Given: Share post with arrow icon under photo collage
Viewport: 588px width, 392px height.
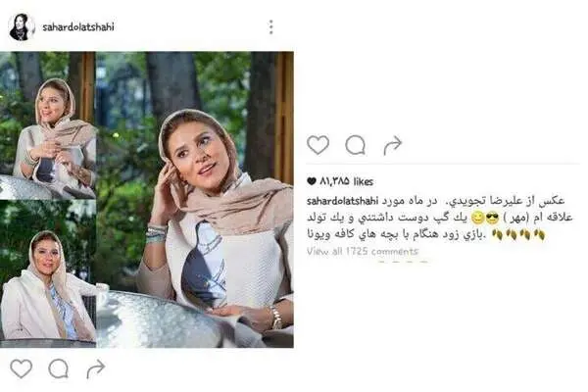Looking at the screenshot, I should coord(96,368).
